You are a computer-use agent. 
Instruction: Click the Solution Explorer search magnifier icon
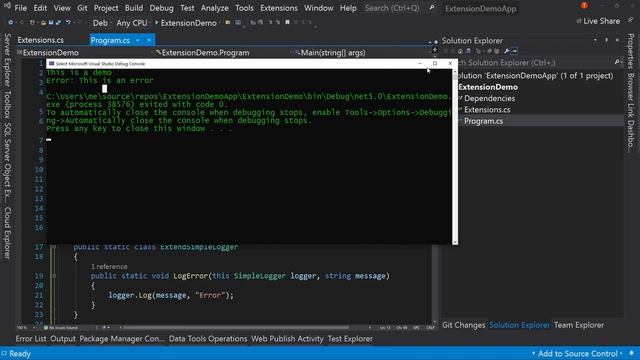(617, 62)
